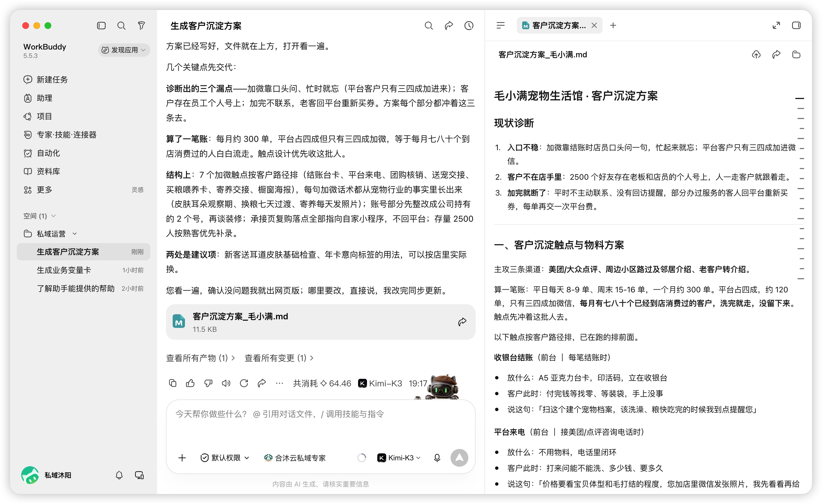Mark the response with thumbs down
Screen dimensions: 822x504
(208, 383)
